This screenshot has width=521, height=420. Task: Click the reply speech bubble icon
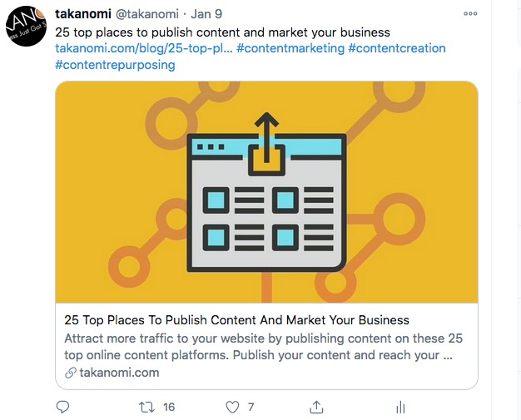[x=62, y=407]
